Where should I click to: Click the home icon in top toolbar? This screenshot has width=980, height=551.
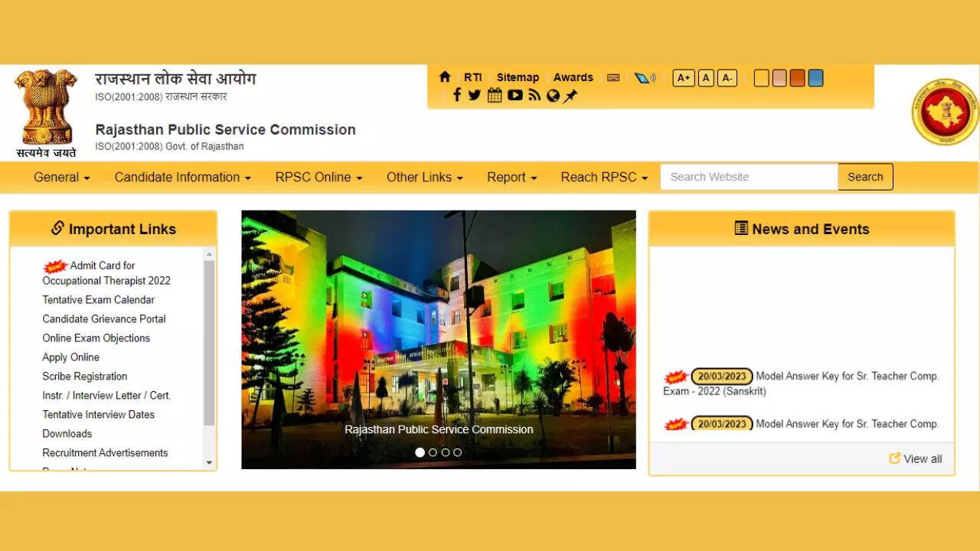[445, 77]
